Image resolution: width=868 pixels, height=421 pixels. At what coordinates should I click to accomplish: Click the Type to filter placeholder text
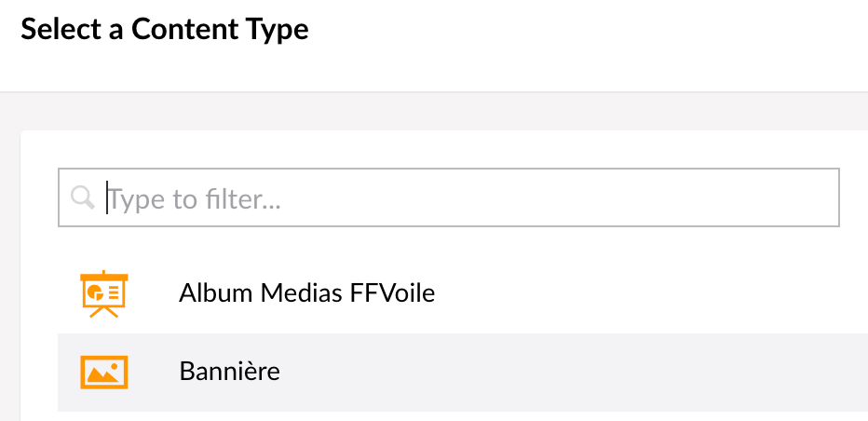coord(195,199)
